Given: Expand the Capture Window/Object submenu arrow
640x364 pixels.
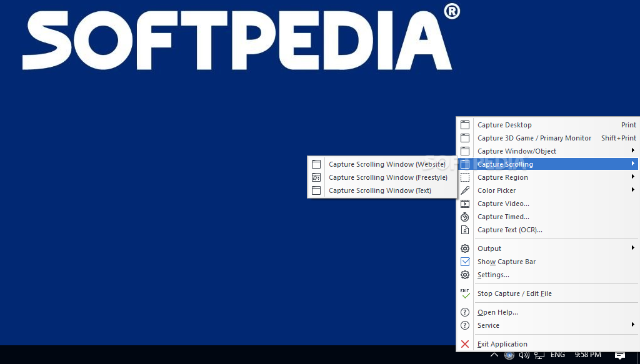Looking at the screenshot, I should [632, 150].
